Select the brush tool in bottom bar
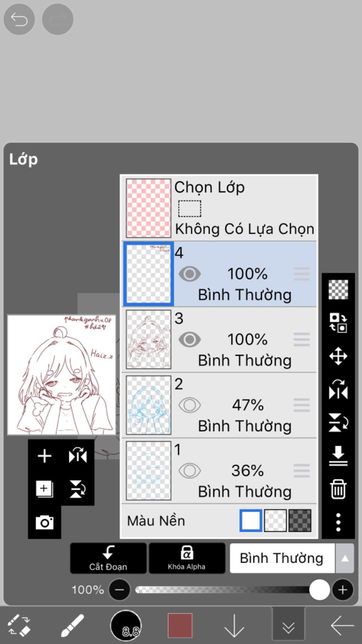This screenshot has width=362, height=644. pos(72,625)
